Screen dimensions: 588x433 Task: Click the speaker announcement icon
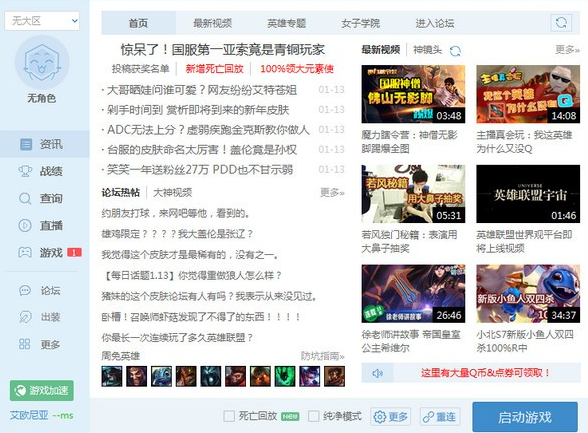pos(378,373)
